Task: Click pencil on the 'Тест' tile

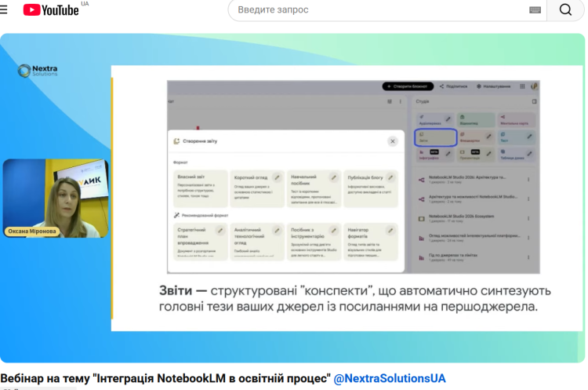Action: coord(529,137)
